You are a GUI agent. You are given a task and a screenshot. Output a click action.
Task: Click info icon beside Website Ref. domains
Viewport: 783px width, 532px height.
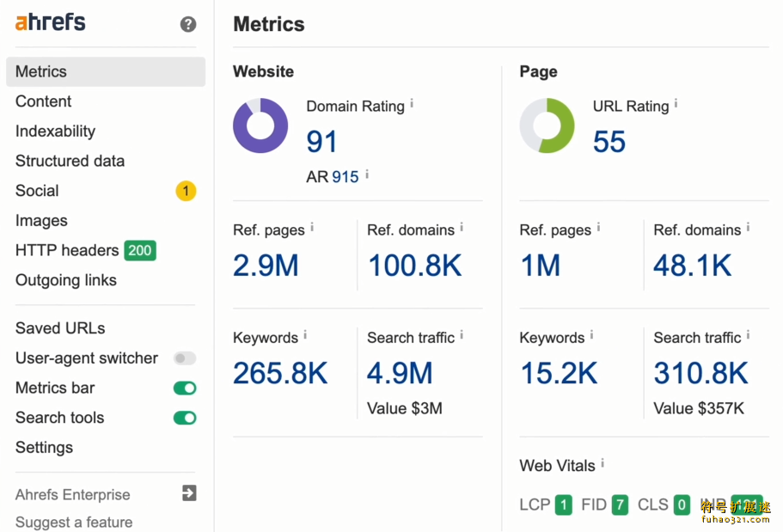click(462, 227)
